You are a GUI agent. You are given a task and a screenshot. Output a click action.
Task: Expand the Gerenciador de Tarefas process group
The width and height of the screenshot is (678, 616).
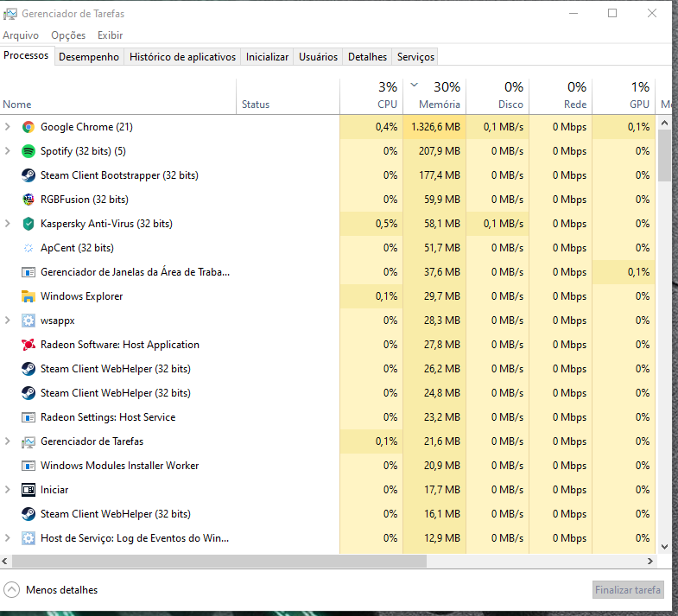click(8, 441)
